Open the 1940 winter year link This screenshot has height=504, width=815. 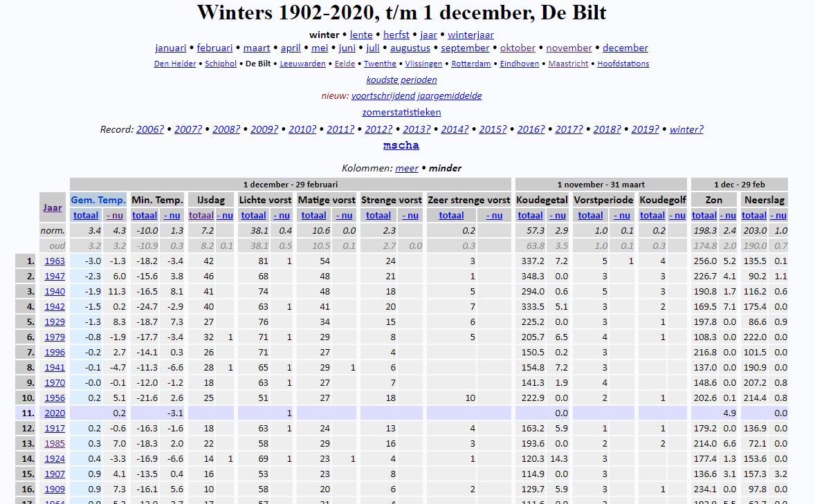click(x=55, y=292)
